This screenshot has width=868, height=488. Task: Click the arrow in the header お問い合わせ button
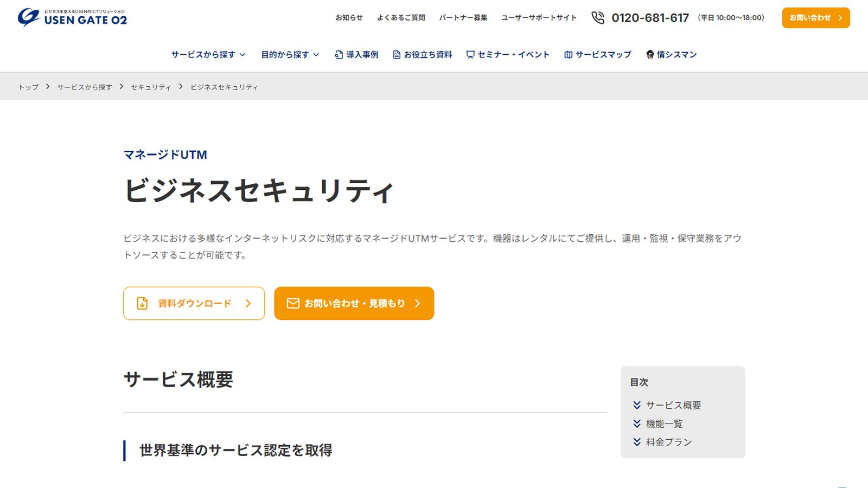(840, 18)
